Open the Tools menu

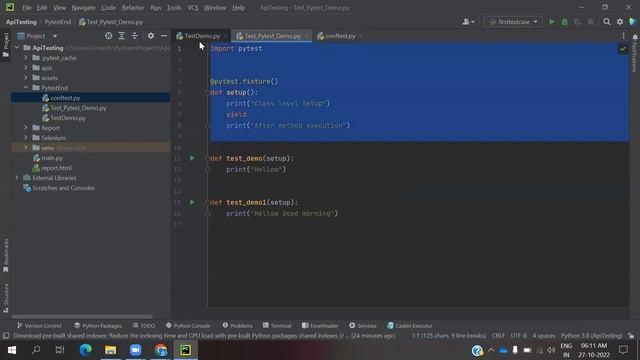click(174, 7)
